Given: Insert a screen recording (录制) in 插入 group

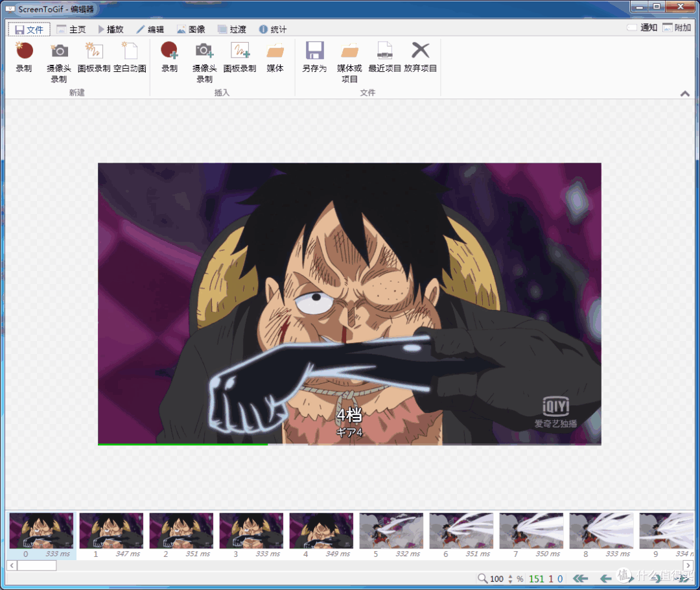Looking at the screenshot, I should [170, 56].
